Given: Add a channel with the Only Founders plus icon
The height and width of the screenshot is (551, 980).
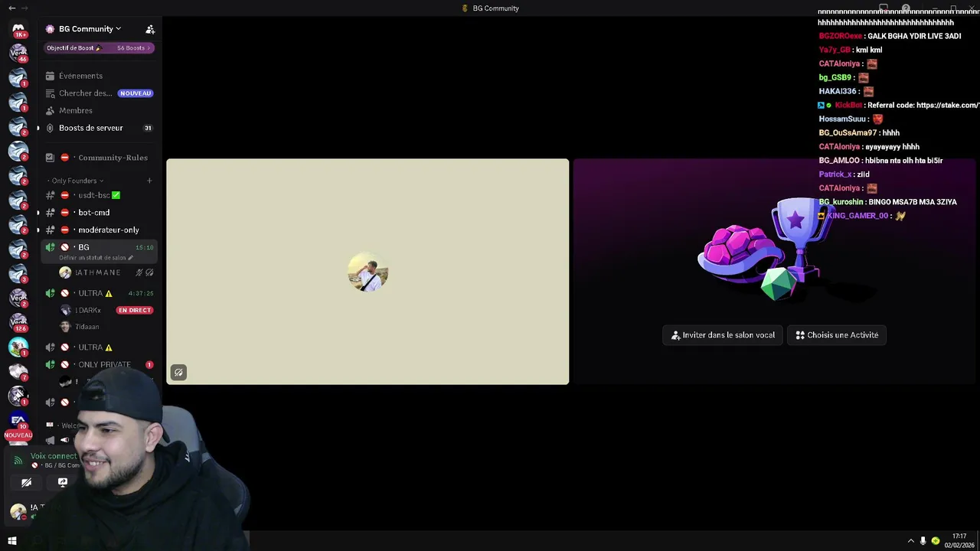Looking at the screenshot, I should coord(149,181).
